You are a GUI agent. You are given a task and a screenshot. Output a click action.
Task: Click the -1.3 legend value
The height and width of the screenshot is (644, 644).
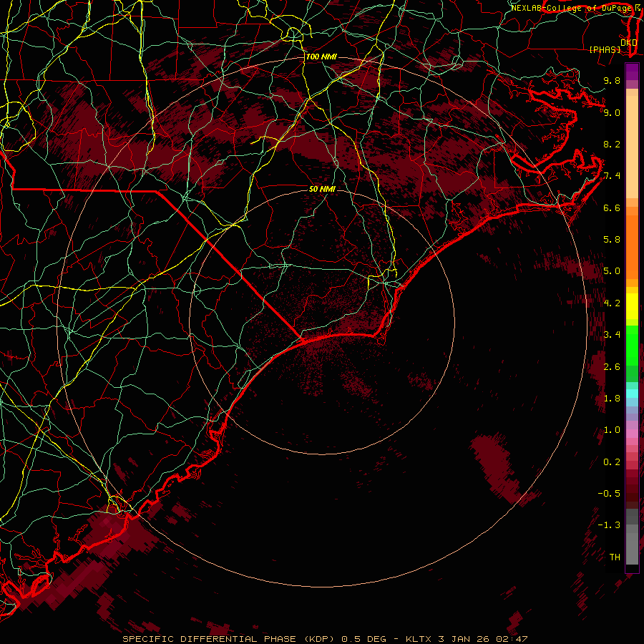tap(609, 525)
